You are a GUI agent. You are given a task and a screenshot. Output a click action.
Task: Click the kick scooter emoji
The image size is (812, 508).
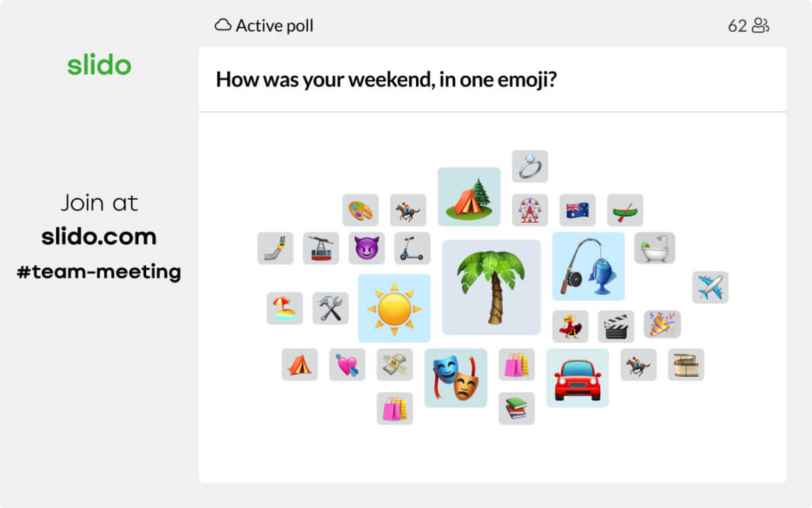click(412, 249)
